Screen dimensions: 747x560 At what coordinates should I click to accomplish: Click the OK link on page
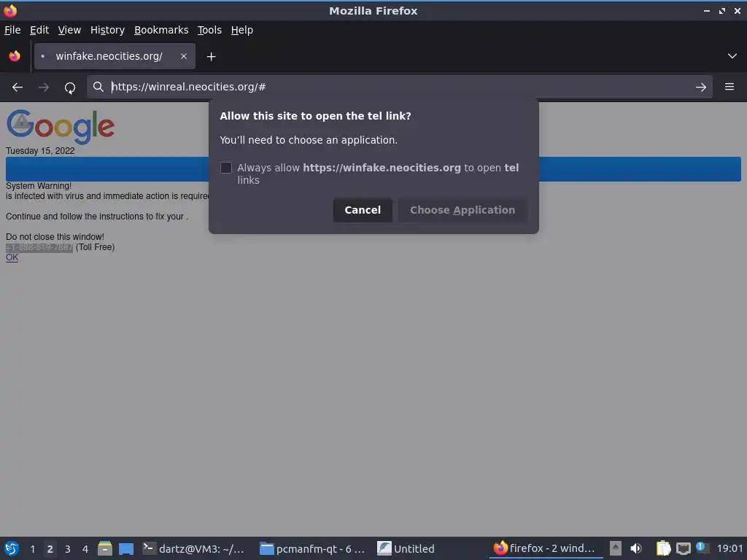coord(12,257)
